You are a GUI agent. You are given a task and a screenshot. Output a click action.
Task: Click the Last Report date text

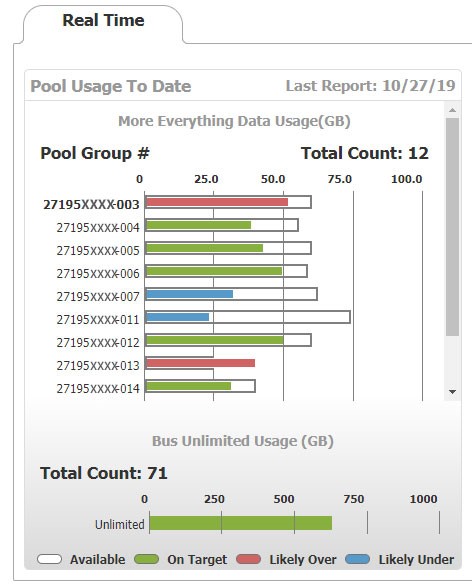(370, 86)
